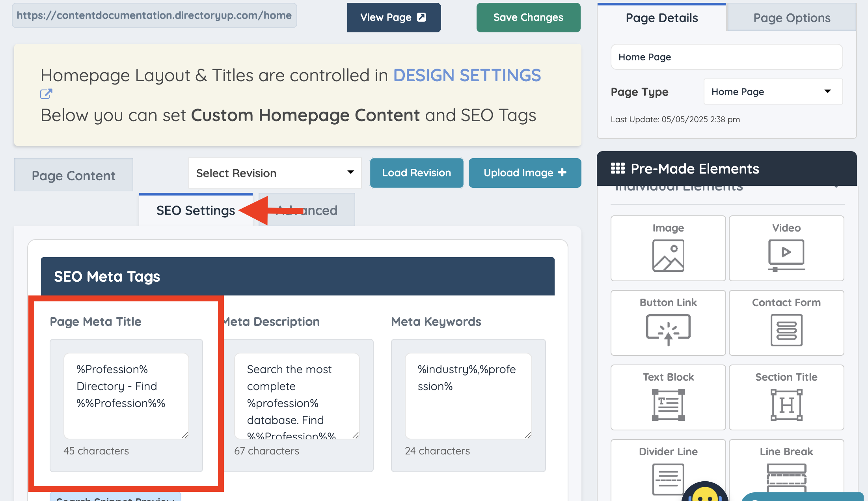Click the Upload Image button
This screenshot has width=868, height=501.
[525, 173]
